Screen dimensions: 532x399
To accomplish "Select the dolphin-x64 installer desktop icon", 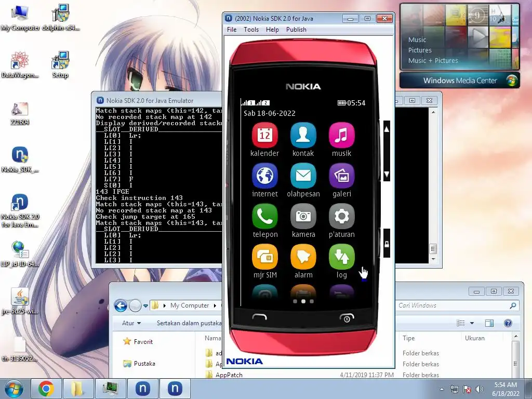I will (60, 18).
